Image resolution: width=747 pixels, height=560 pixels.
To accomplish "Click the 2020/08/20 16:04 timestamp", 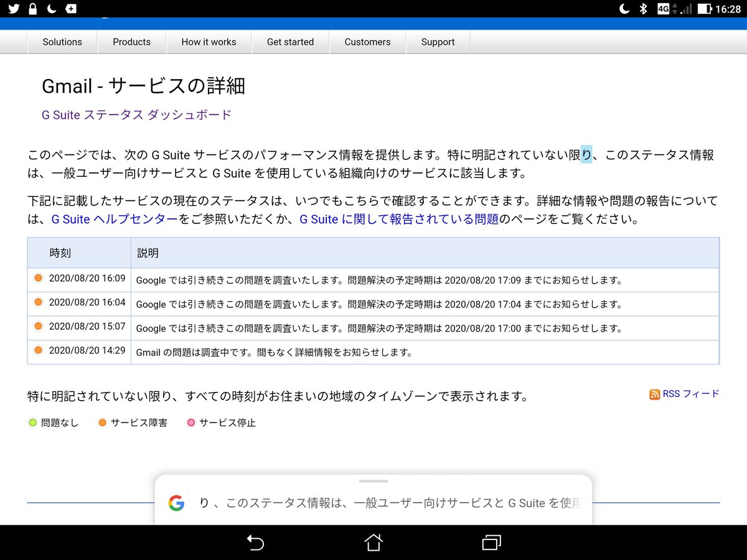I will pyautogui.click(x=87, y=302).
